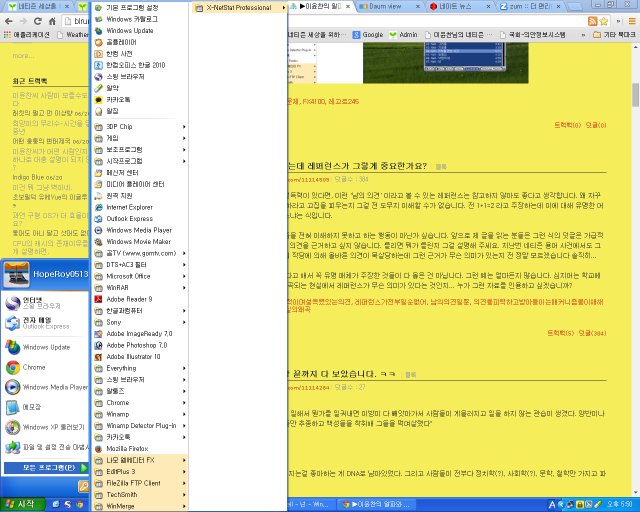
Task: Open Google bookmark in bookmarks bar
Action: click(x=368, y=35)
